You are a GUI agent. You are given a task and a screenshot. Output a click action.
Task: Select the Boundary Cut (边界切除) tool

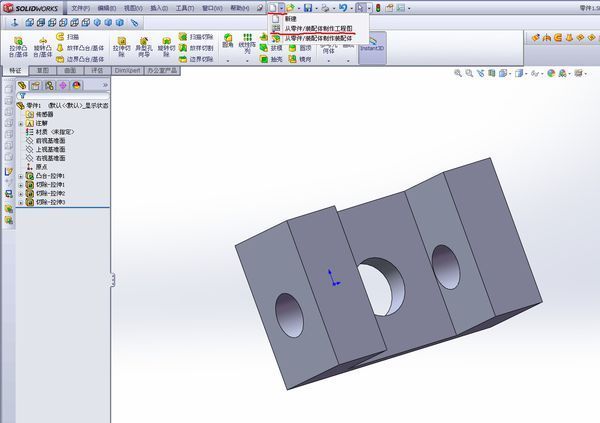196,59
